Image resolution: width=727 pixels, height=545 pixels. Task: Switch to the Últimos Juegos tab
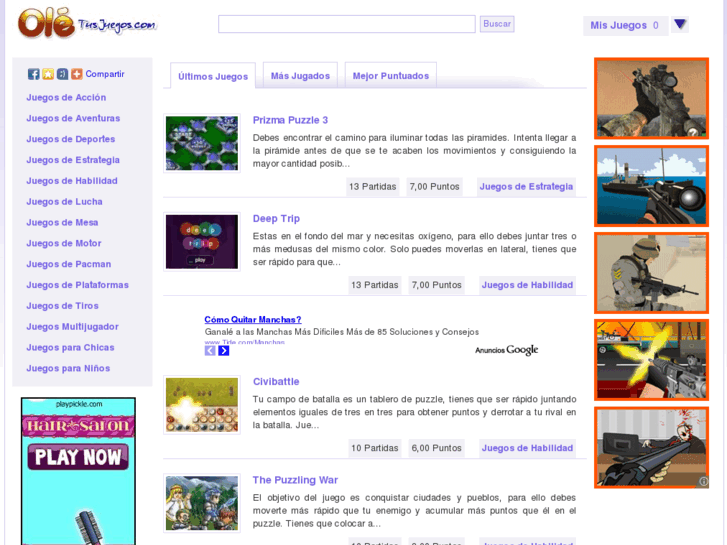coord(213,77)
